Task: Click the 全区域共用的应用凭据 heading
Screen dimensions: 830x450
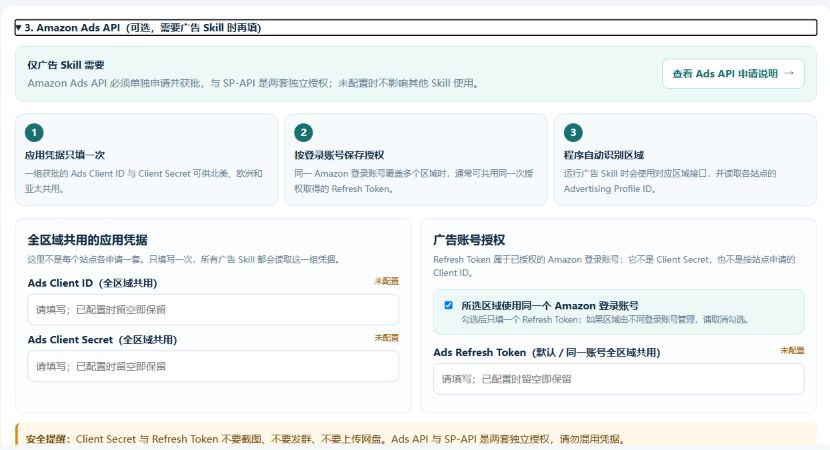Action: click(x=87, y=240)
